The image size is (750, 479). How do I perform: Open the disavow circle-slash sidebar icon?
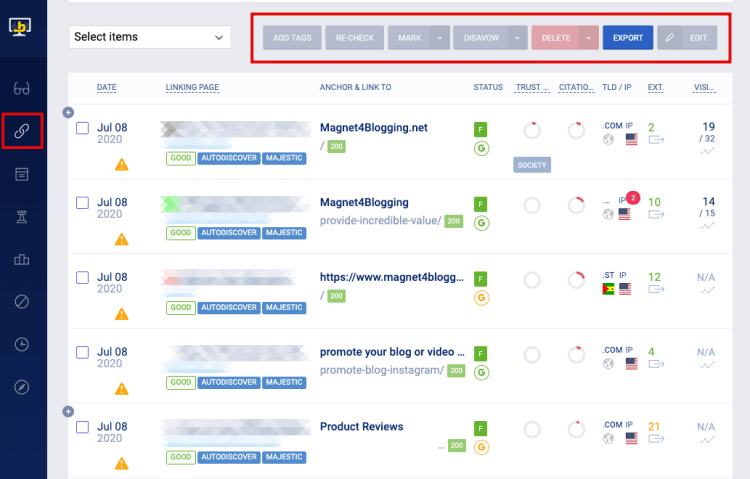(x=22, y=301)
